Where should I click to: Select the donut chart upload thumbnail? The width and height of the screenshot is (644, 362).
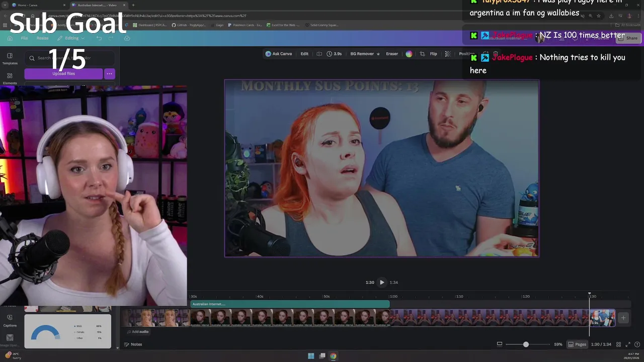click(x=67, y=331)
